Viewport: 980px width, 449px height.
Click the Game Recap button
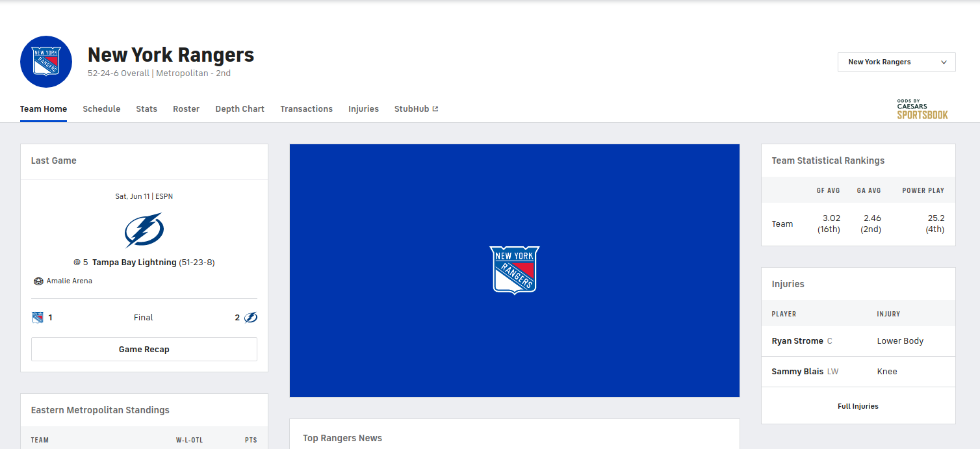[x=144, y=349]
